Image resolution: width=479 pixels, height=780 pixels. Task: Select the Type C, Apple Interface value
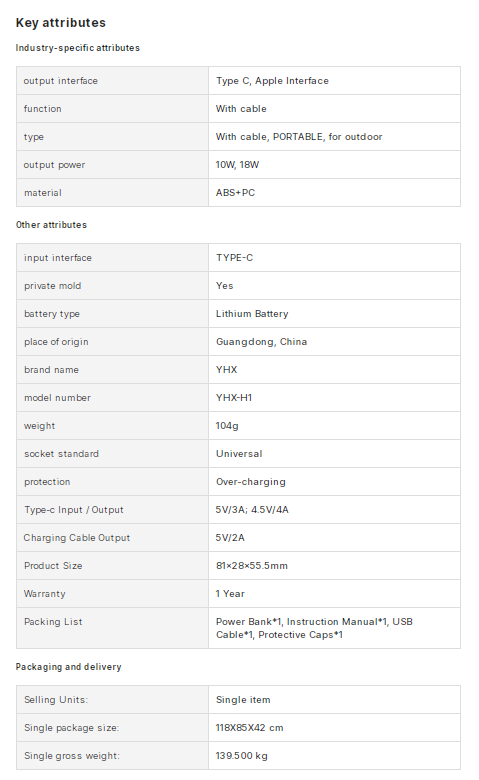coord(272,81)
